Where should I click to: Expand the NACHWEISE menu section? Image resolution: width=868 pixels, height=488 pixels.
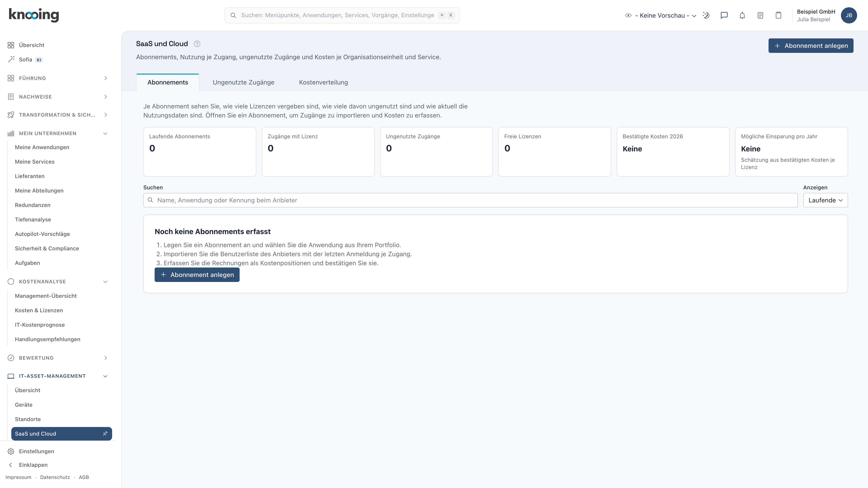point(58,97)
